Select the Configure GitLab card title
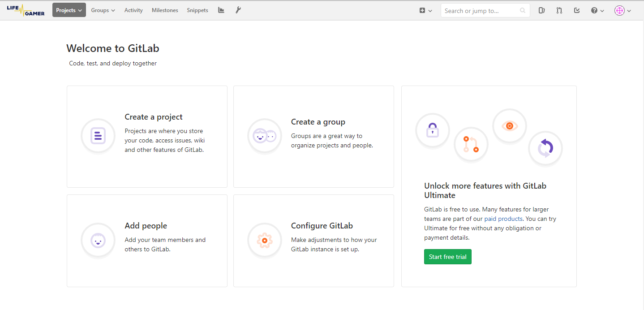 click(x=322, y=226)
